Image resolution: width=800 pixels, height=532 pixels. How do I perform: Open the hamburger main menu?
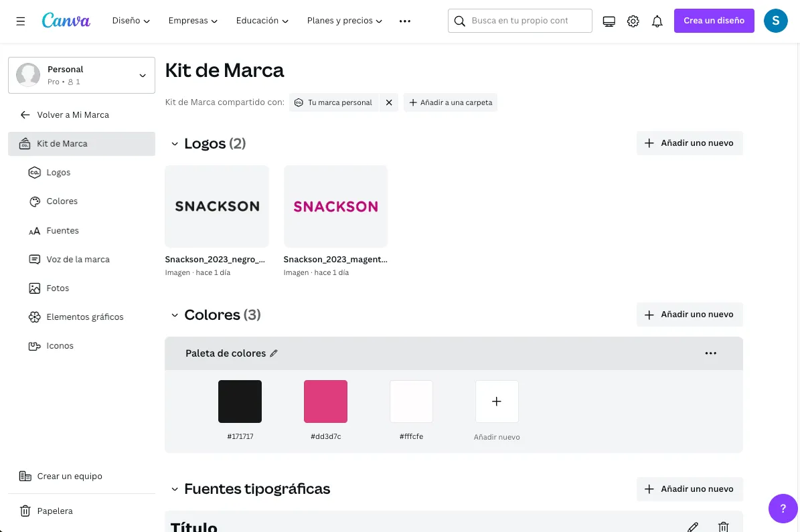tap(20, 21)
